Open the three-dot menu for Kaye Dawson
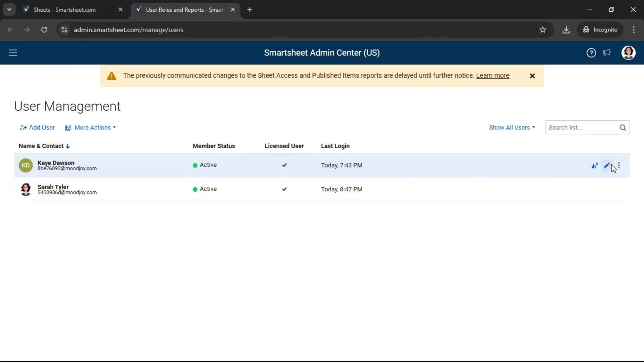The image size is (644, 362). (x=619, y=165)
